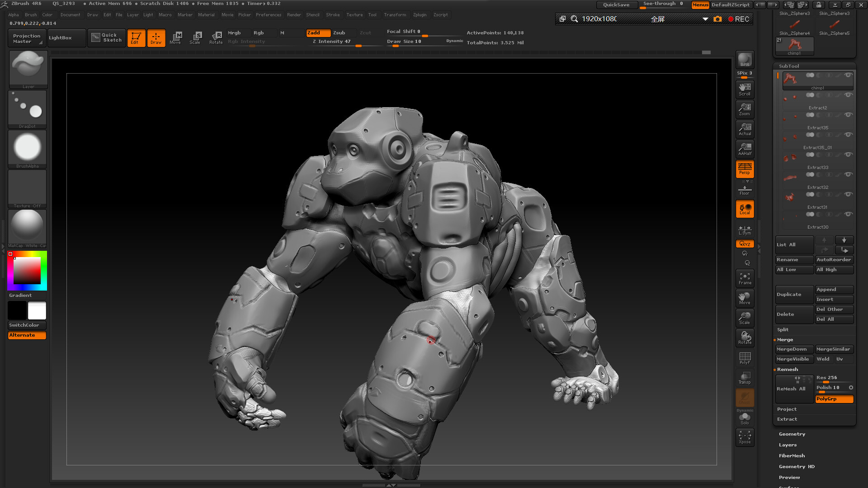
Task: Open the MatCap material picker
Action: click(x=27, y=226)
